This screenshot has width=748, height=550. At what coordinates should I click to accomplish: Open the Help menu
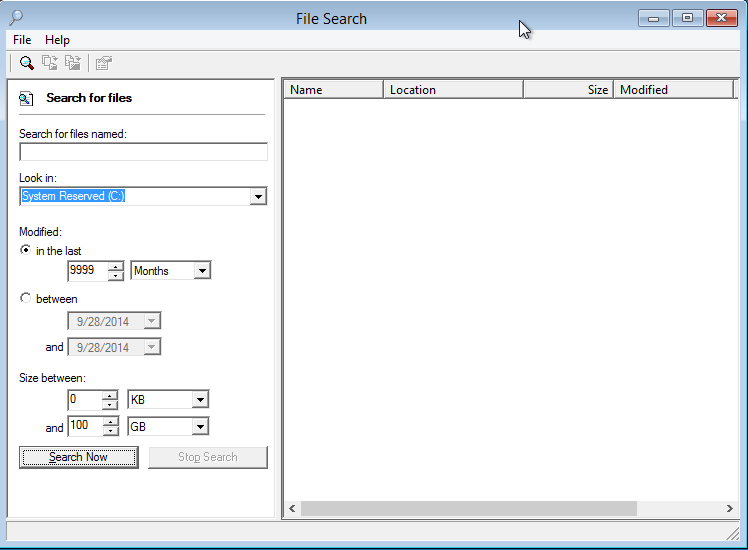coord(58,40)
